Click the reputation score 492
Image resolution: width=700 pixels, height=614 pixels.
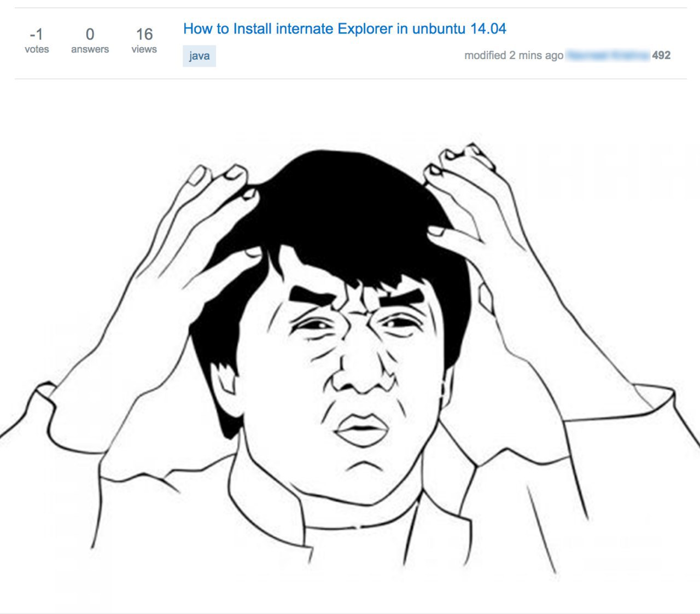pos(661,55)
